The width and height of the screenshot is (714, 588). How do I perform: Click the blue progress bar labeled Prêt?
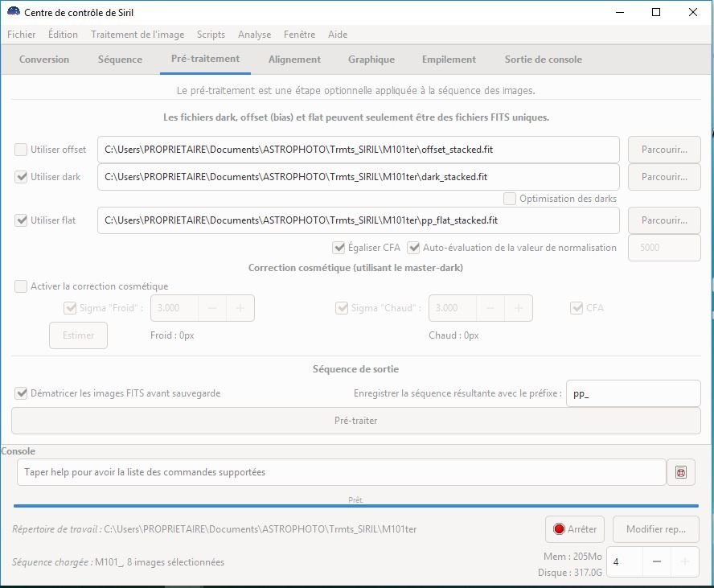click(x=355, y=506)
